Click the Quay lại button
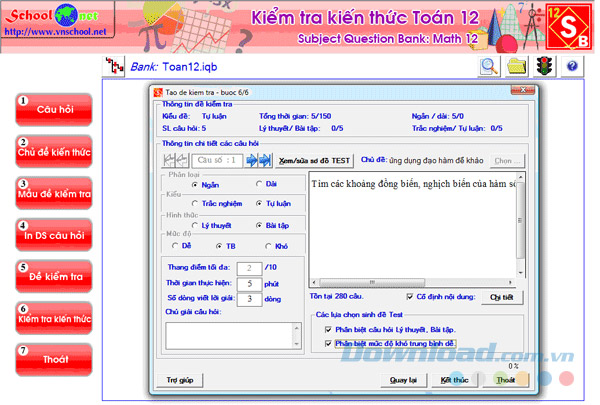Image resolution: width=600 pixels, height=405 pixels. tap(403, 380)
